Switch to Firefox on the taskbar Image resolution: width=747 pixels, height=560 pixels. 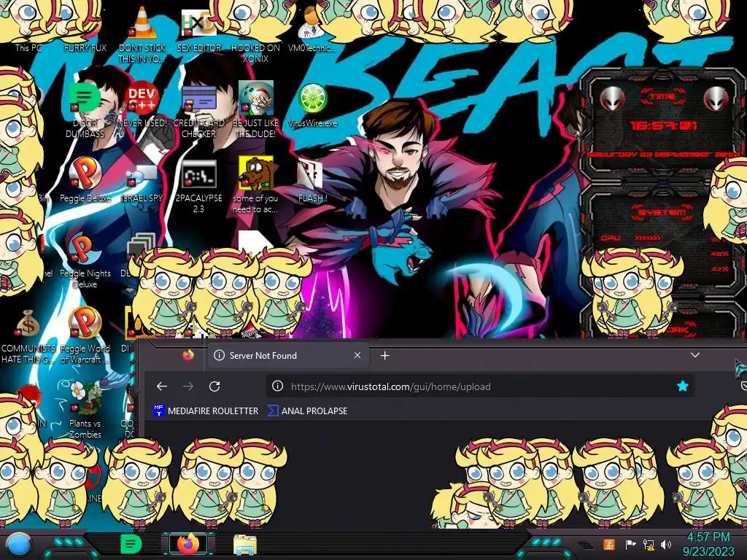tap(188, 544)
